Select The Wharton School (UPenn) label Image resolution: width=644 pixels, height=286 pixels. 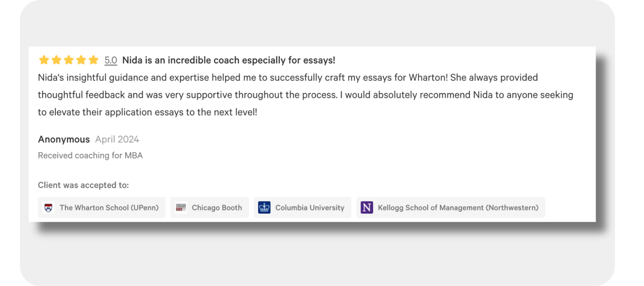109,208
